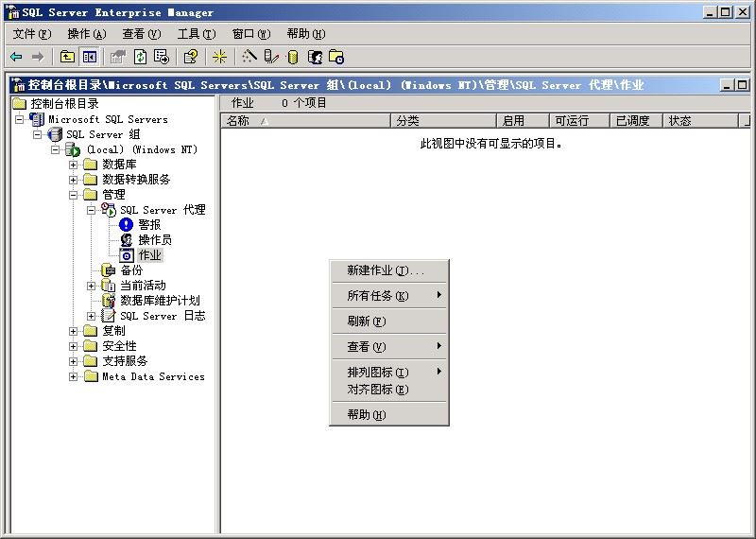
Task: Select 刷新(F) in context menu
Action: [389, 322]
